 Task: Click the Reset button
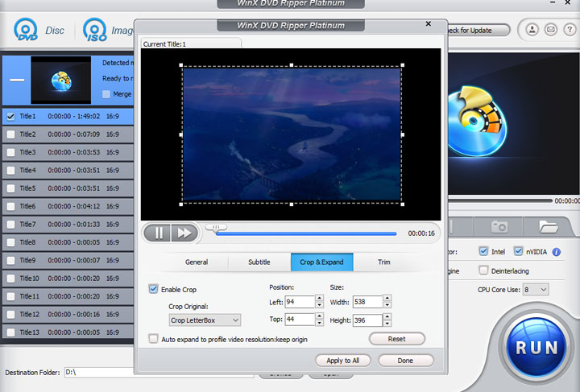[x=397, y=339]
